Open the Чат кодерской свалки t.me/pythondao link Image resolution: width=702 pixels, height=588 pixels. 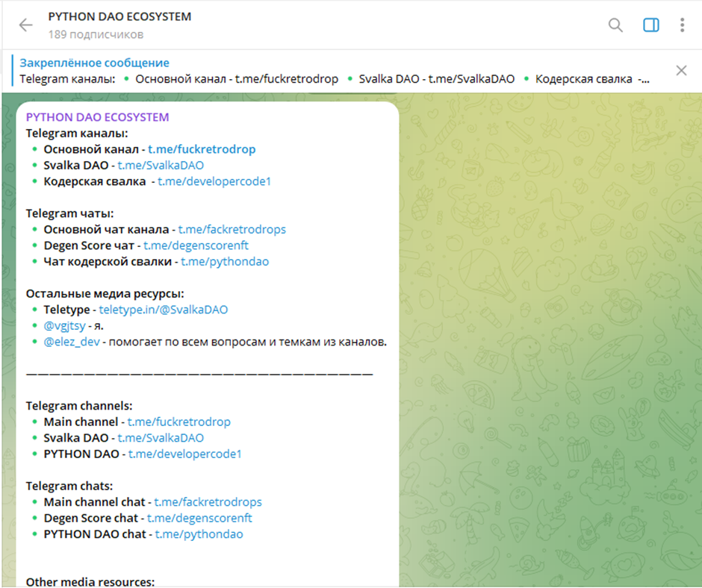click(x=225, y=262)
